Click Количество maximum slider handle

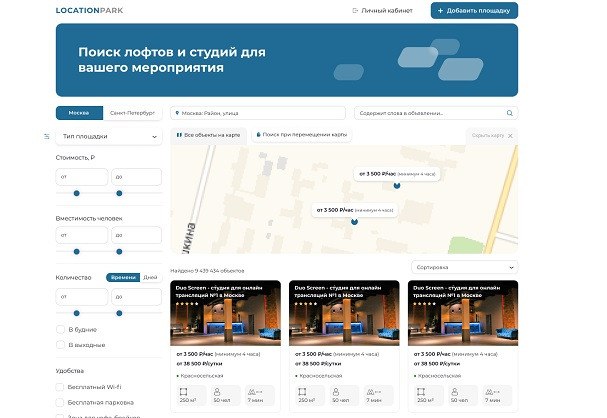coord(119,313)
